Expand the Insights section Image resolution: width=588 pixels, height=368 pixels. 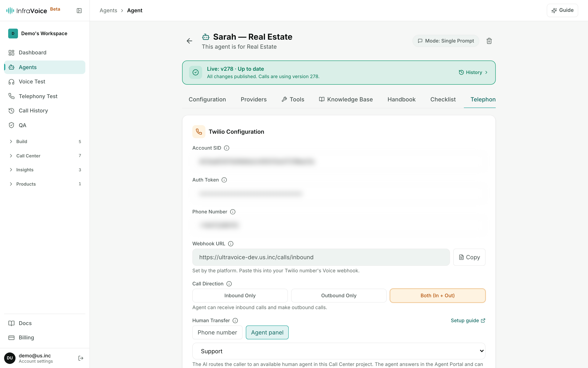(x=45, y=170)
